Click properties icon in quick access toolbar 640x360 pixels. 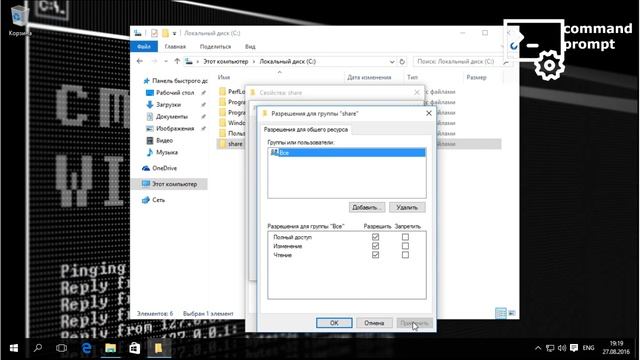(154, 33)
